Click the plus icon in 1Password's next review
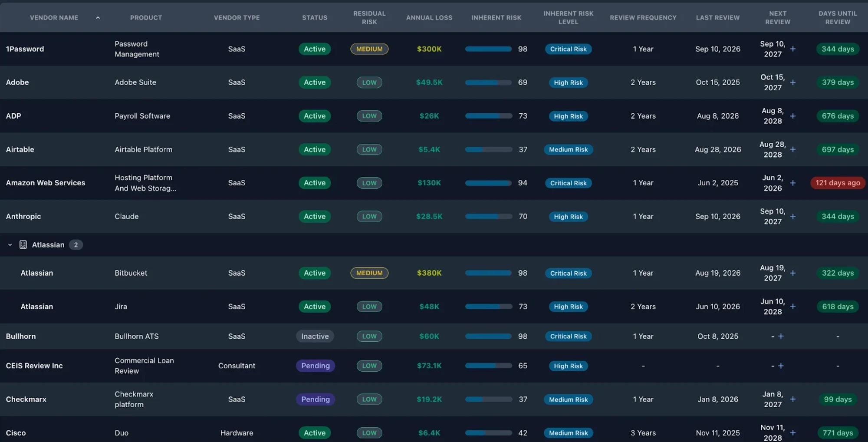Screen dimensions: 868x442 [x=792, y=49]
